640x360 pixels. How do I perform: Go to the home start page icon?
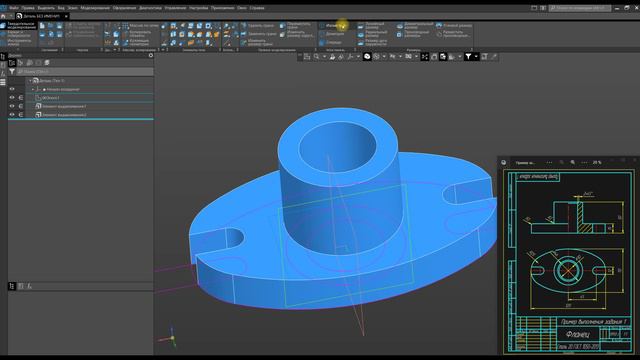point(3,16)
